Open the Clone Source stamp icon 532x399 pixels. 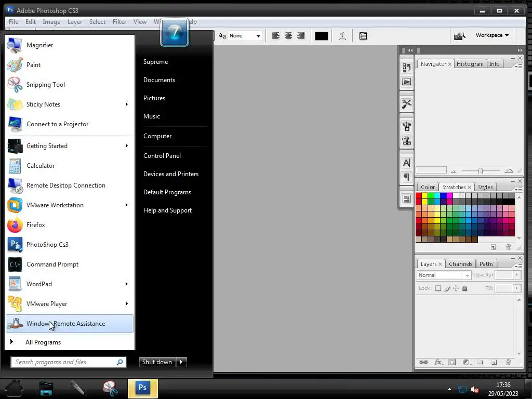(x=406, y=140)
